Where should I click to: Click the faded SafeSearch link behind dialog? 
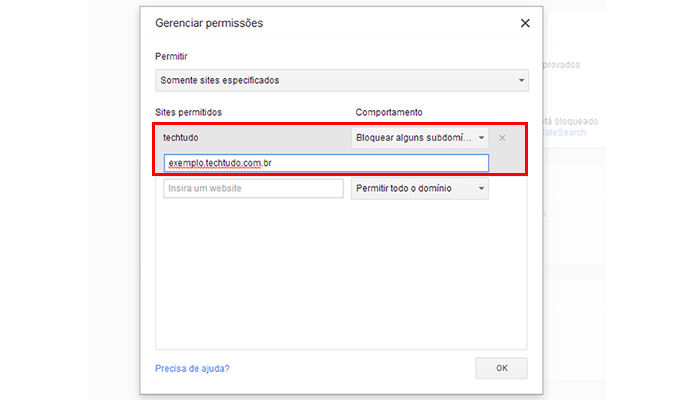[x=564, y=132]
